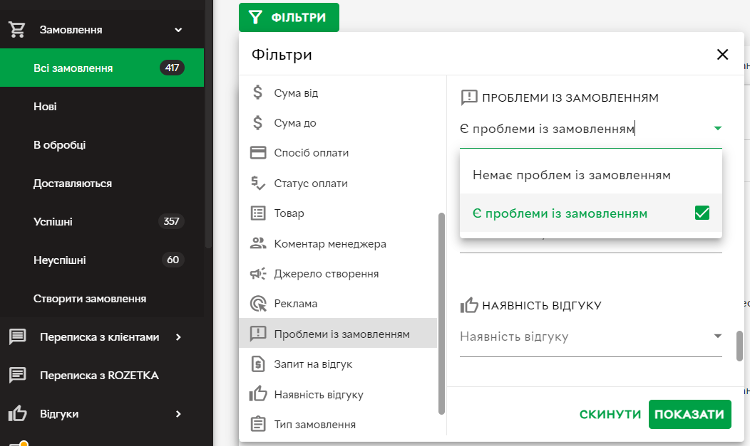This screenshot has width=750, height=446.
Task: Click the list icon beside Товар
Action: (258, 213)
